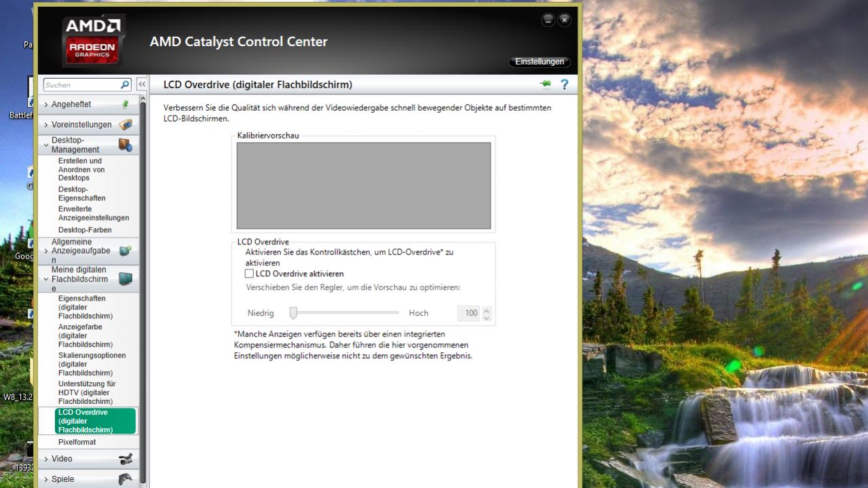Open help with the question mark icon
The height and width of the screenshot is (488, 868).
(563, 84)
